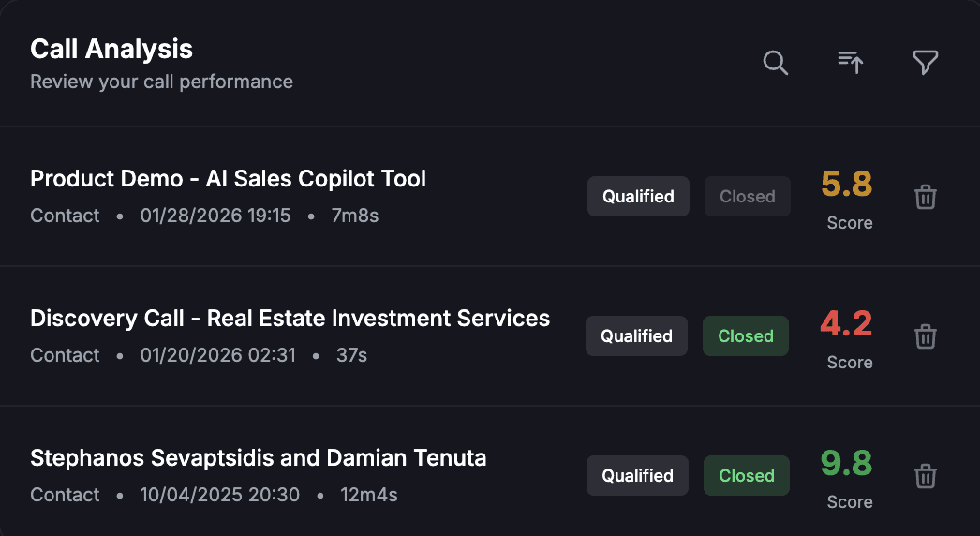Toggle the dimmed Closed badge on Product Demo
This screenshot has height=536, width=980.
(x=747, y=197)
